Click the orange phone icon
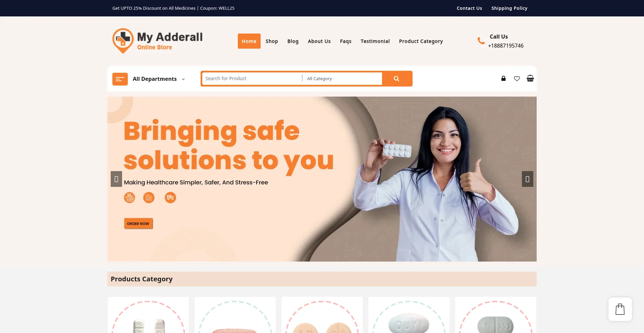Image resolution: width=644 pixels, height=333 pixels. coord(481,41)
